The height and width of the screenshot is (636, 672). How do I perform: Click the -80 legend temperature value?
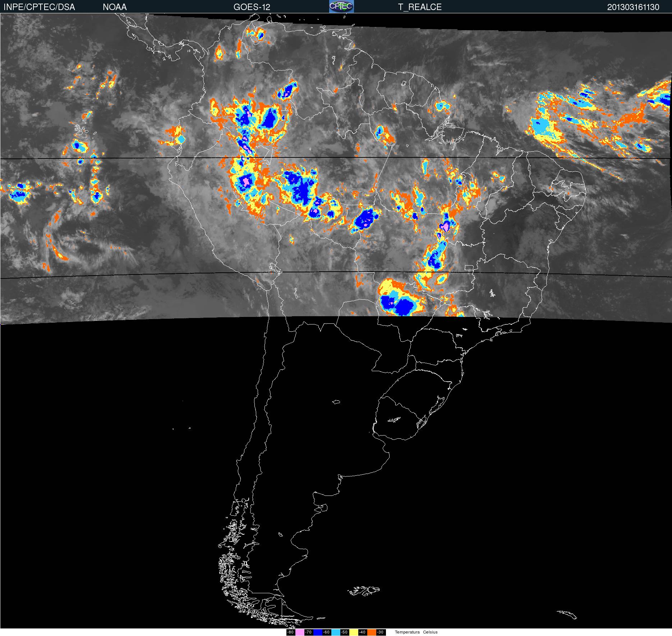tap(290, 632)
